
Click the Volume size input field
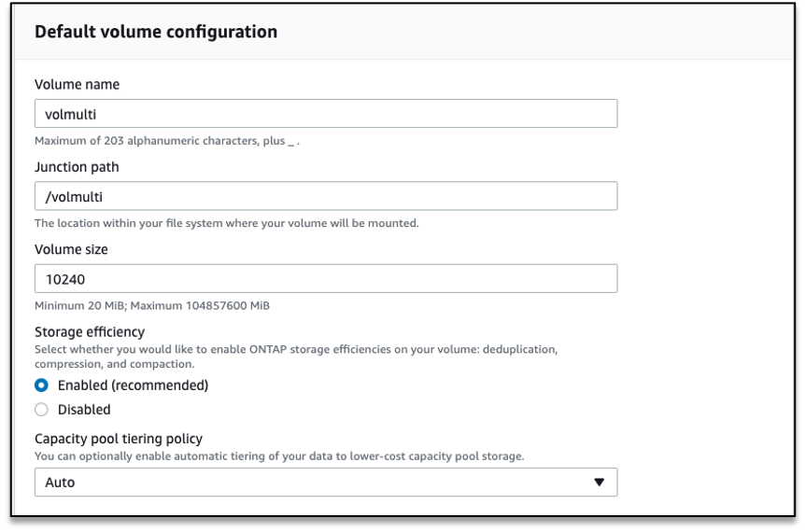point(325,278)
